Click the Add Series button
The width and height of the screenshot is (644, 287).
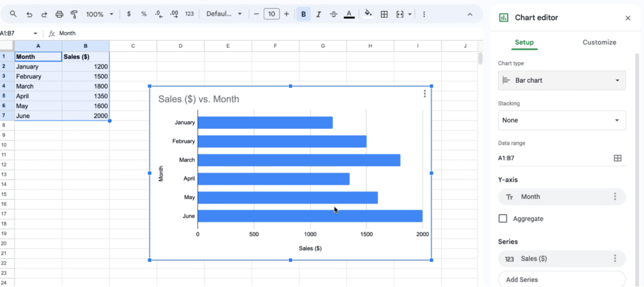[x=562, y=279]
